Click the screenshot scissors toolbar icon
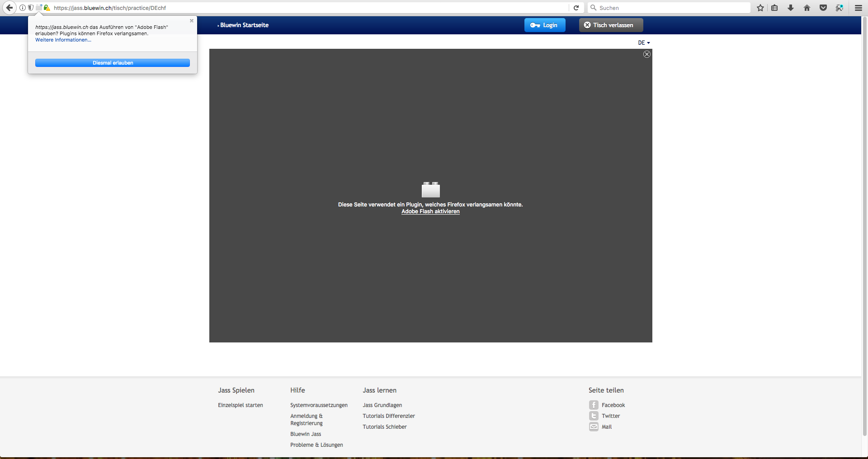The height and width of the screenshot is (459, 868). click(x=840, y=8)
